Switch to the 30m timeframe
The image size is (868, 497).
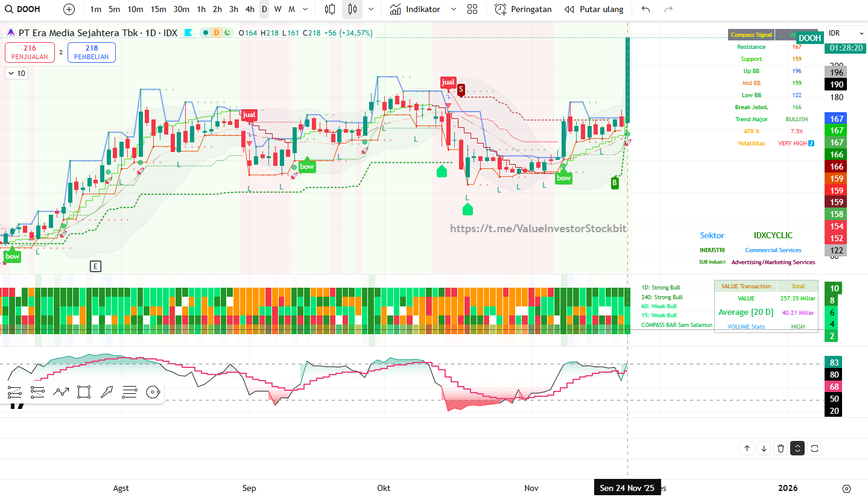[x=182, y=9]
